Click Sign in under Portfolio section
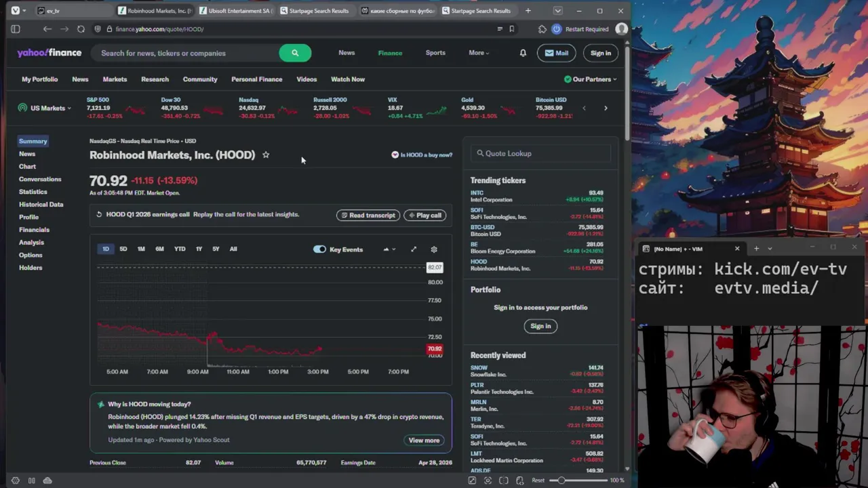 click(x=540, y=326)
